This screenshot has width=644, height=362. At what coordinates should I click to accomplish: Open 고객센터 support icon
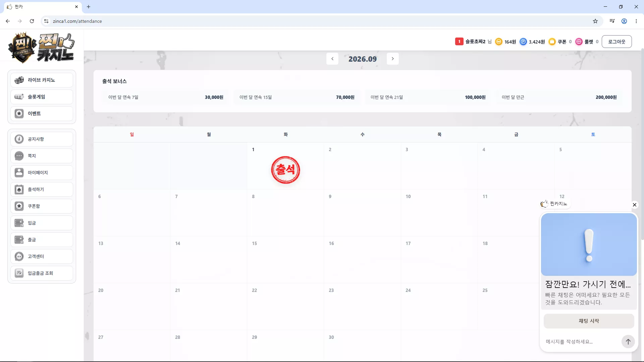tap(19, 256)
